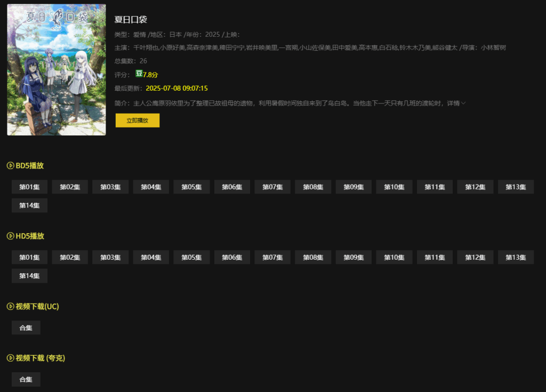The height and width of the screenshot is (392, 546).
Task: Click cast member 千叶翔也
Action: click(x=146, y=48)
